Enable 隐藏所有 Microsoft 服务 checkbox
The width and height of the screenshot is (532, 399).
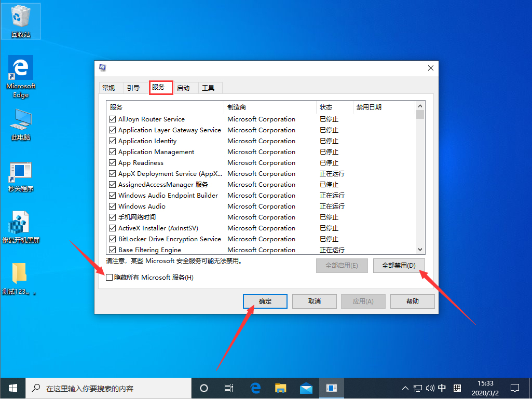[x=110, y=278]
